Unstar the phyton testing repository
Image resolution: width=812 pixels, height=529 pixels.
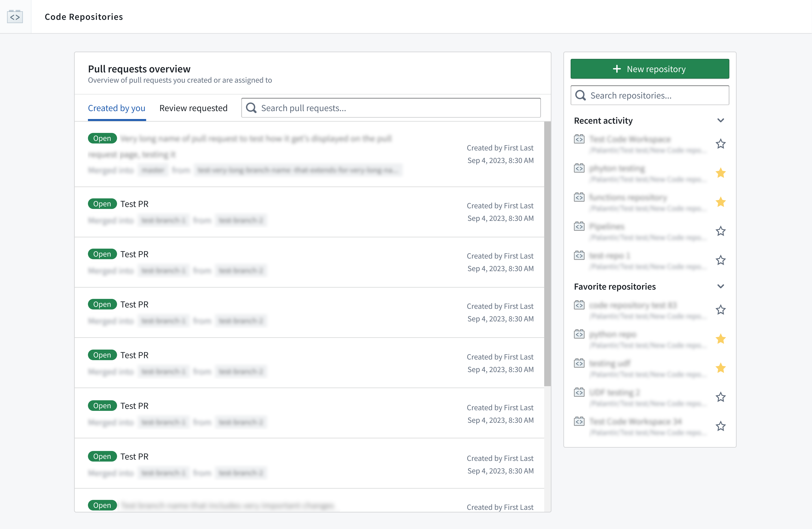(x=721, y=173)
